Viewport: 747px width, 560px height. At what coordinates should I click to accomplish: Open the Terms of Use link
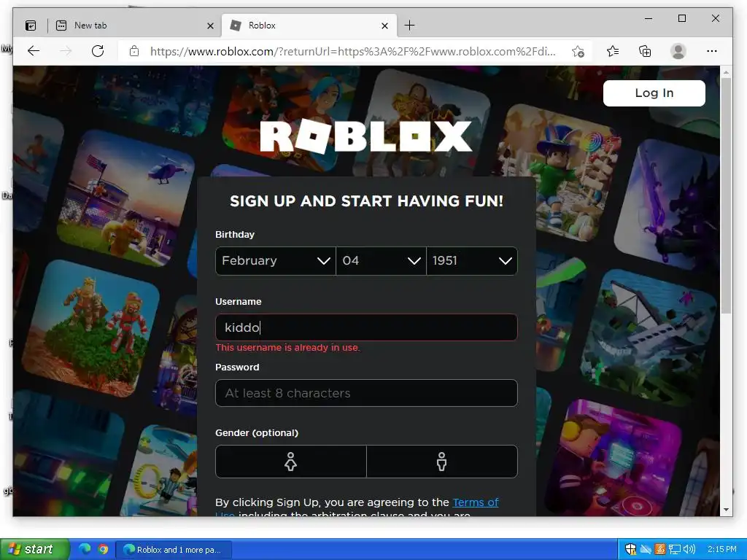coord(476,502)
